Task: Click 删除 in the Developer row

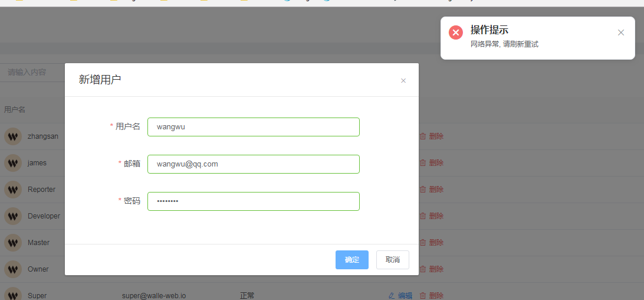Action: point(436,216)
